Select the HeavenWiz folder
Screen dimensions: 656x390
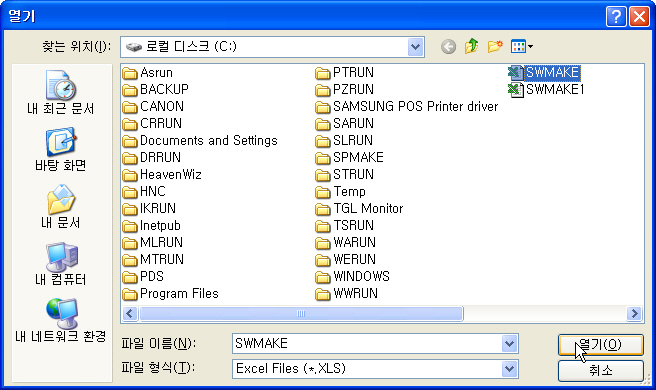(x=162, y=174)
